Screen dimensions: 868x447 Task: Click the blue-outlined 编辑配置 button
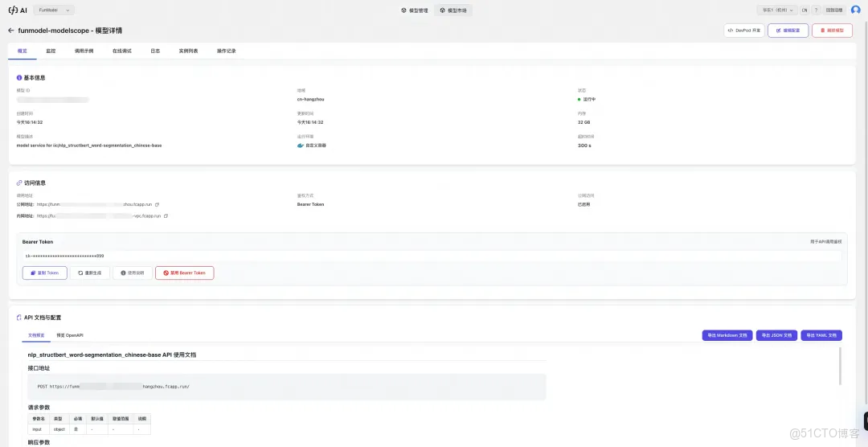(788, 31)
